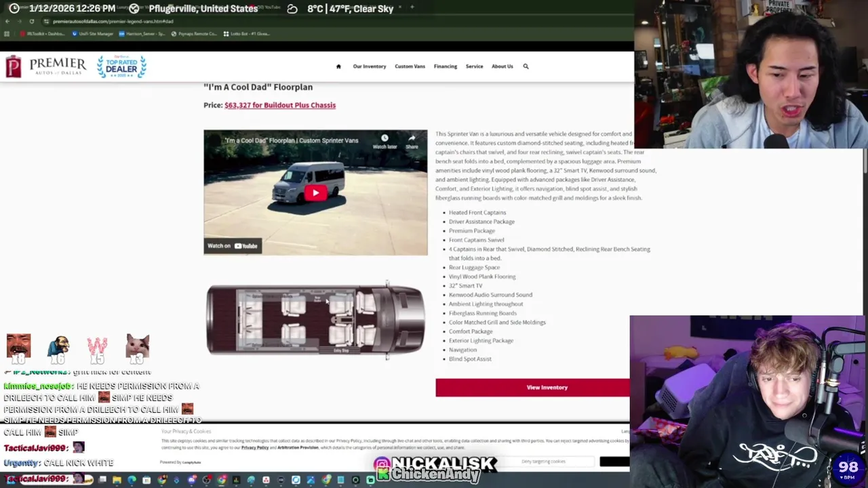This screenshot has height=488, width=868.
Task: Open the Lotto Bot bookmark
Action: (x=246, y=33)
